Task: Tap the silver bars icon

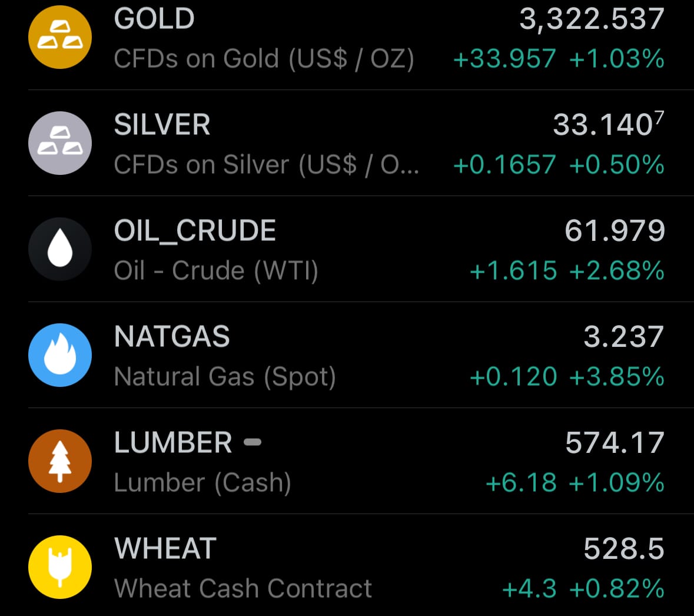Action: click(60, 143)
